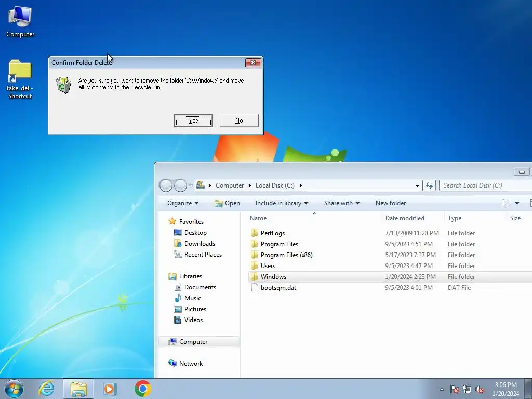Select Computer in navigation pane
This screenshot has width=532, height=399.
point(199,342)
